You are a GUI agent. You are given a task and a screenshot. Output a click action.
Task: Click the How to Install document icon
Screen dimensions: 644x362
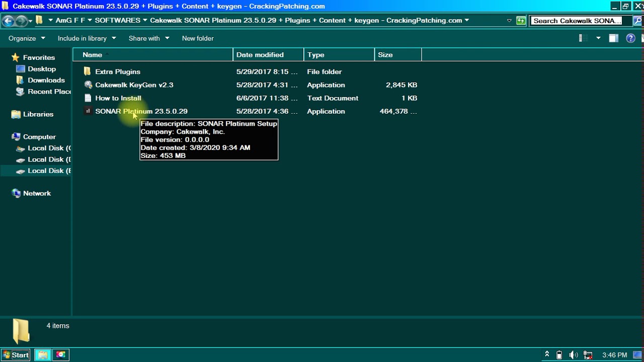pyautogui.click(x=88, y=98)
